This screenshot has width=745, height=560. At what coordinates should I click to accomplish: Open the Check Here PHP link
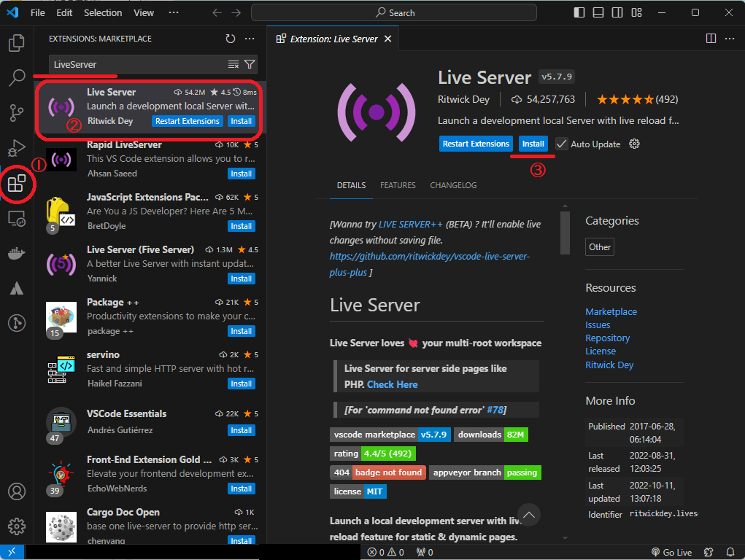pos(393,385)
